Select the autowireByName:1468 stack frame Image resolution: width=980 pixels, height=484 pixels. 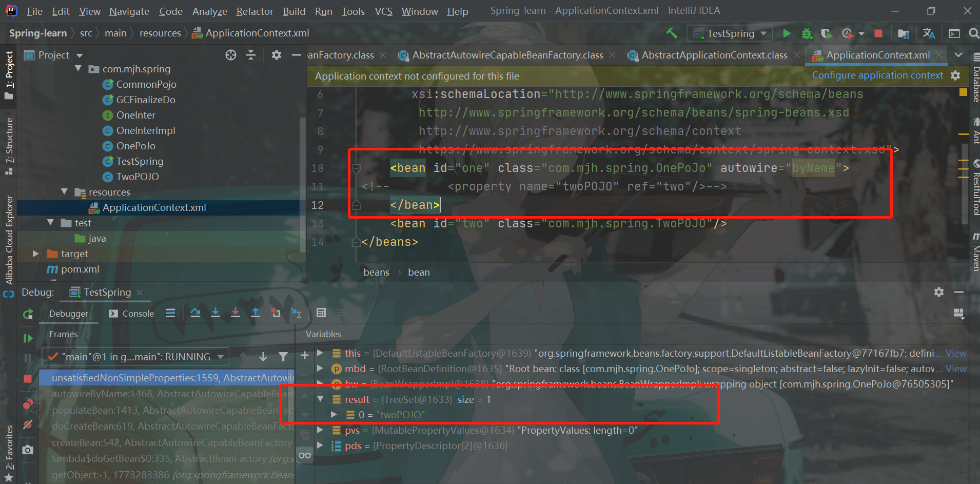(172, 394)
